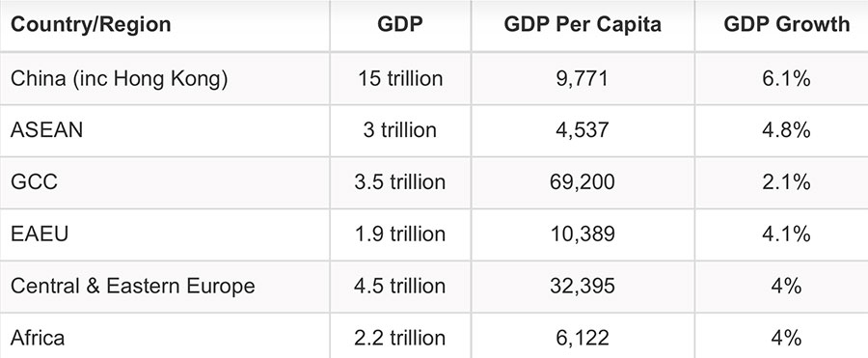Click the 1.9 trillion GDP cell

tap(399, 234)
